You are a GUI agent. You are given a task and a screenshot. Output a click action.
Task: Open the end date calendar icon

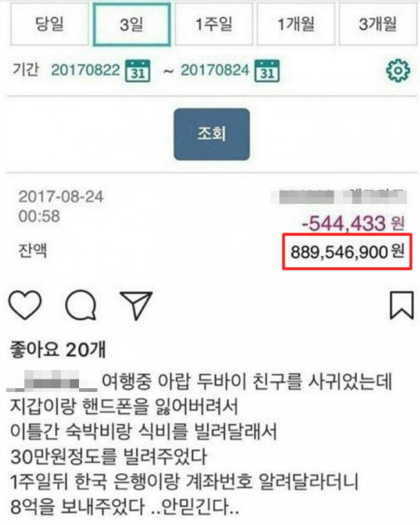(x=267, y=71)
